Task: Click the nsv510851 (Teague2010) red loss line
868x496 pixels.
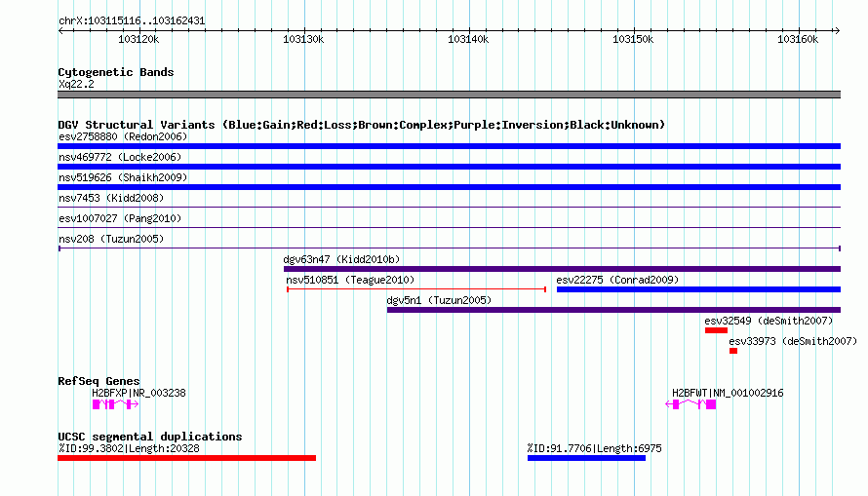Action: pos(416,289)
